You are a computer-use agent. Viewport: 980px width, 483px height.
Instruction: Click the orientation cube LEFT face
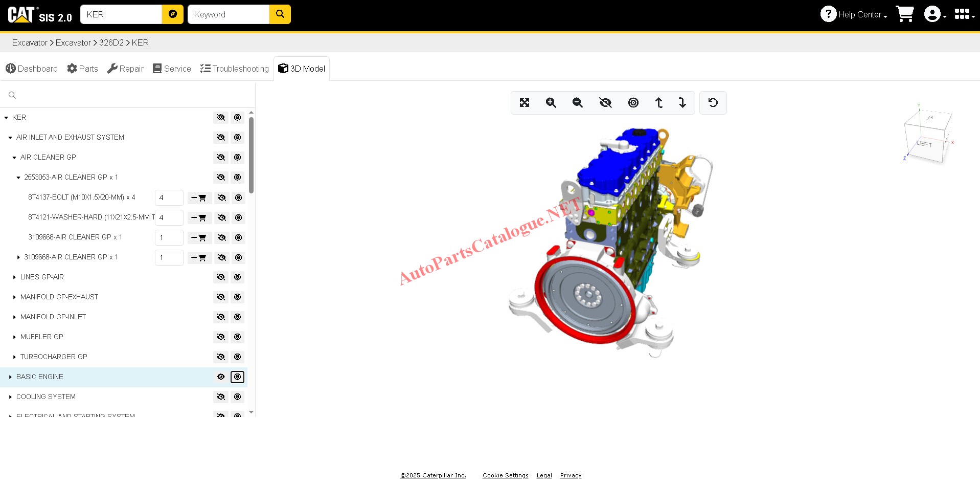pos(924,144)
